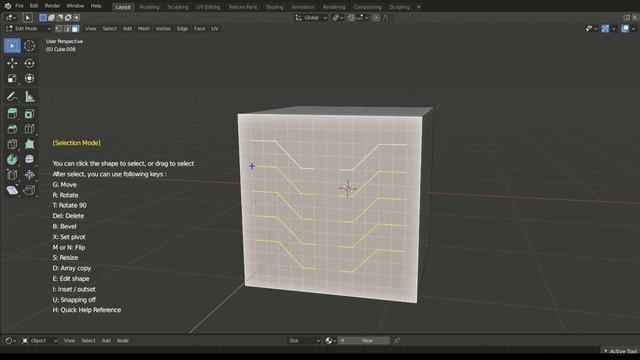
Task: Click the Blender logo icon
Action: coord(7,6)
